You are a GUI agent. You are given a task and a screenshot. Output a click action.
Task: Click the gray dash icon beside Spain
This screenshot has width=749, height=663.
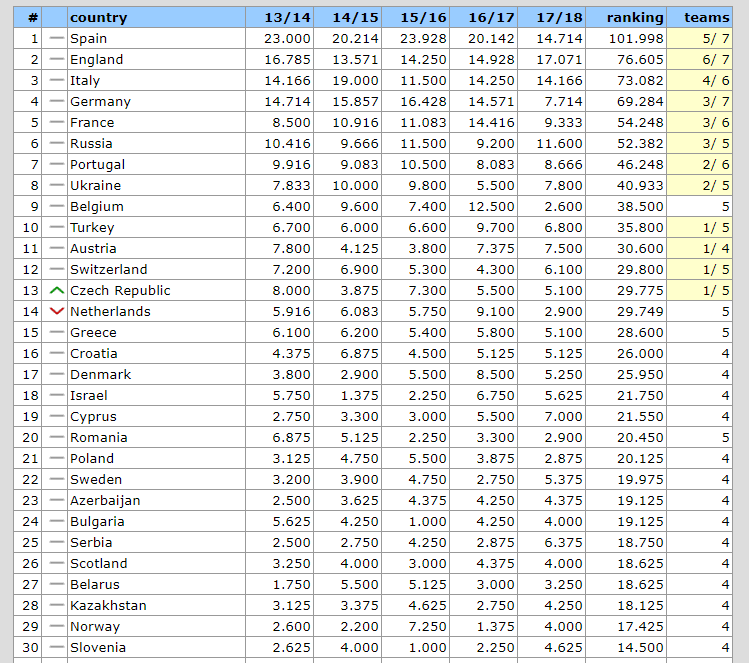56,38
